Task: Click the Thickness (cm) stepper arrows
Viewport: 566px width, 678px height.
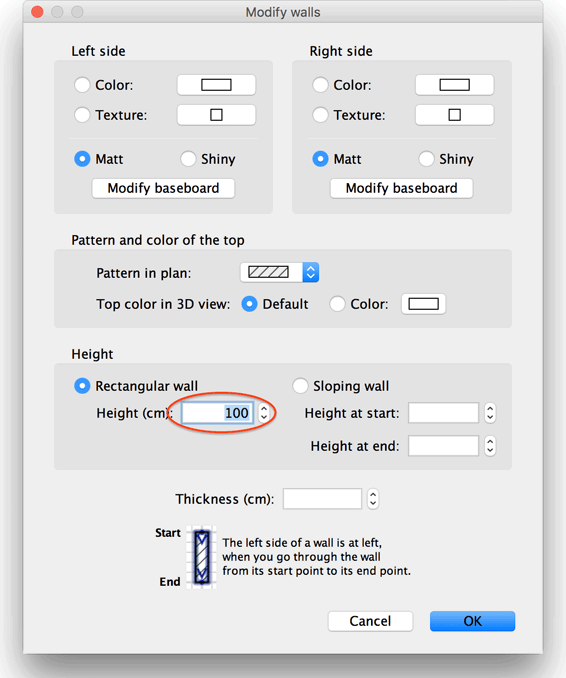Action: click(373, 499)
